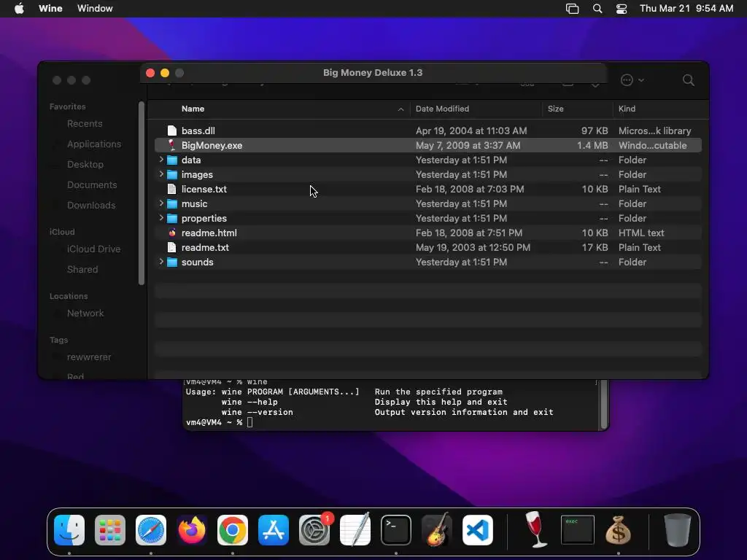
Task: Select the music folder row name
Action: pyautogui.click(x=194, y=204)
